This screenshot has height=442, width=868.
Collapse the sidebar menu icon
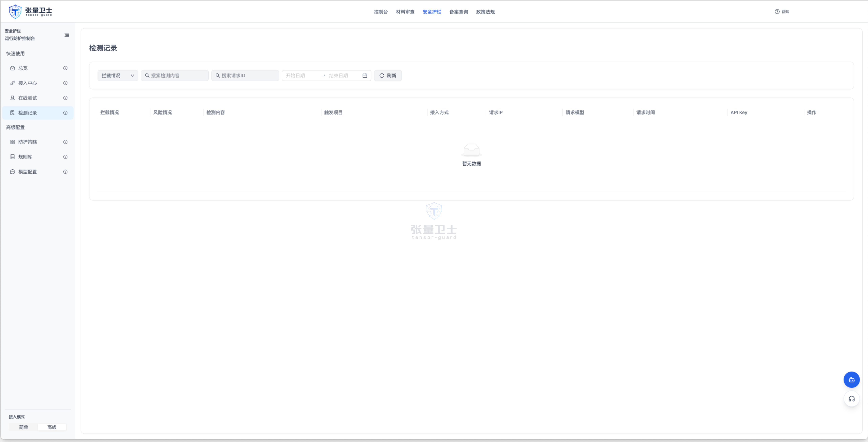(x=67, y=35)
